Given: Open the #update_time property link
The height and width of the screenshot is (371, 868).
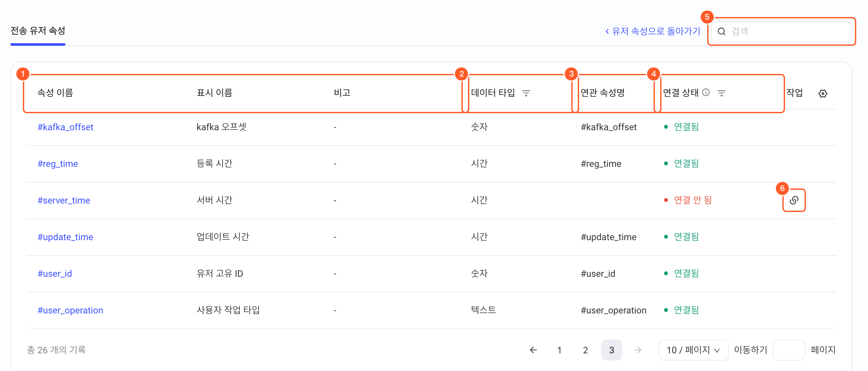Looking at the screenshot, I should coord(65,237).
